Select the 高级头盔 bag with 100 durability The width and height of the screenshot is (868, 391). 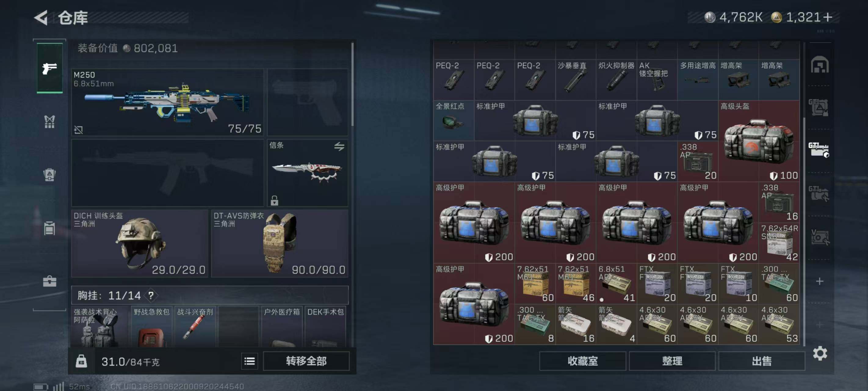tap(758, 141)
